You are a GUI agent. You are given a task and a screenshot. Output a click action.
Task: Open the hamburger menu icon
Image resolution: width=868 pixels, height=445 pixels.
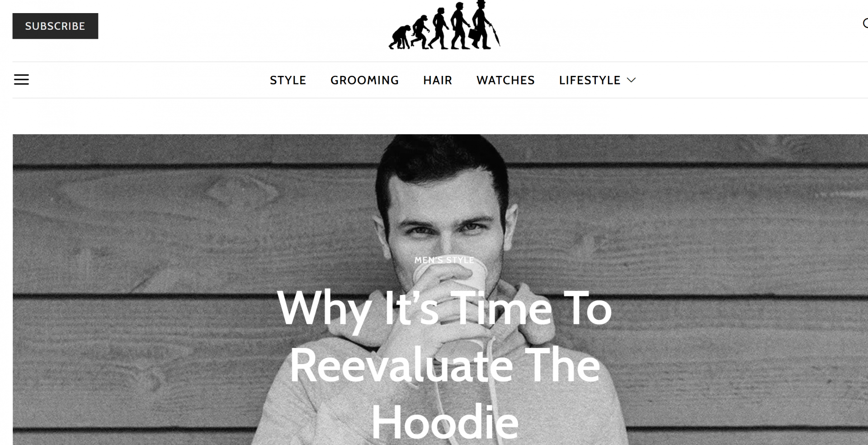21,80
